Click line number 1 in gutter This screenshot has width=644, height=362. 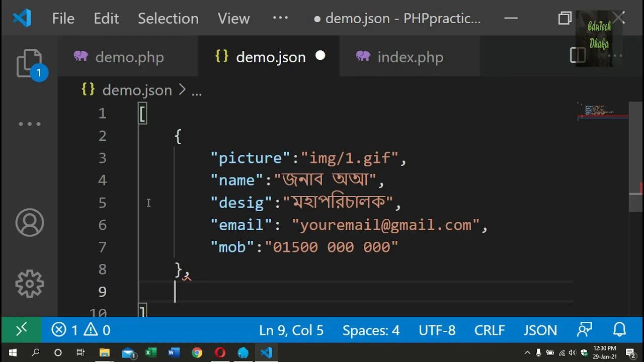pos(103,114)
